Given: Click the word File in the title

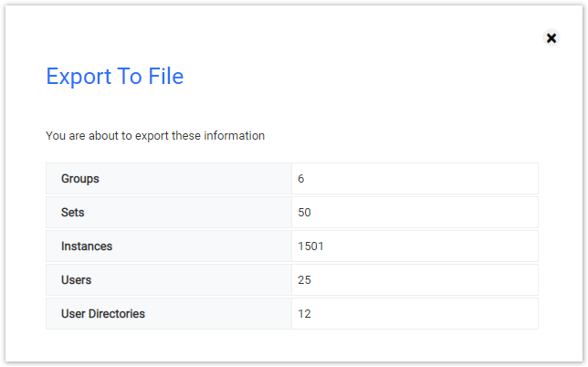Looking at the screenshot, I should (166, 76).
